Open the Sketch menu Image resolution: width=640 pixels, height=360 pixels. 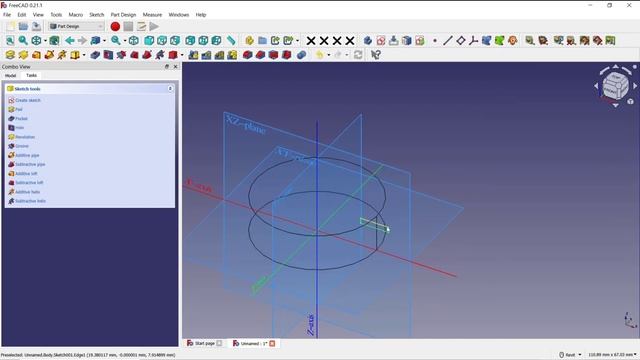97,15
